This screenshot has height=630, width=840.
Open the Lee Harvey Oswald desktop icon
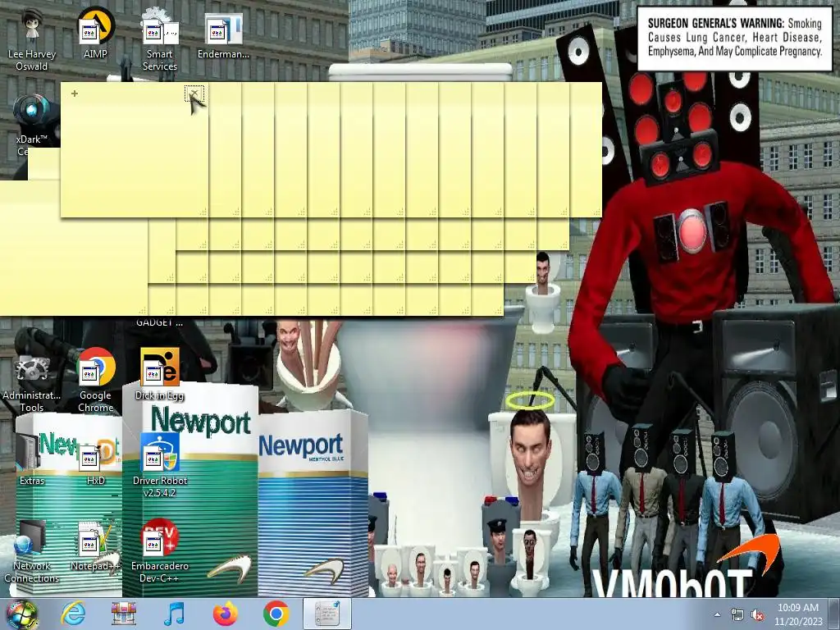(32, 39)
